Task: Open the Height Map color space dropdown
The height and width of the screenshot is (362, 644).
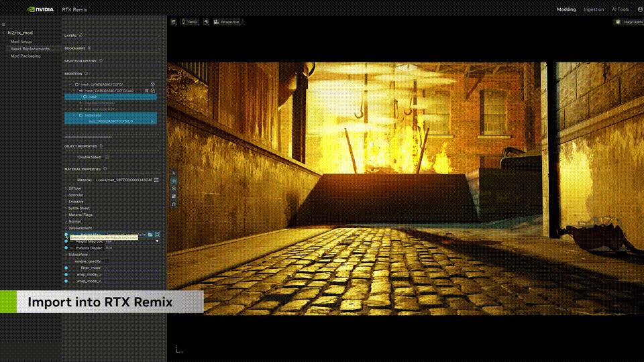Action: click(132, 241)
